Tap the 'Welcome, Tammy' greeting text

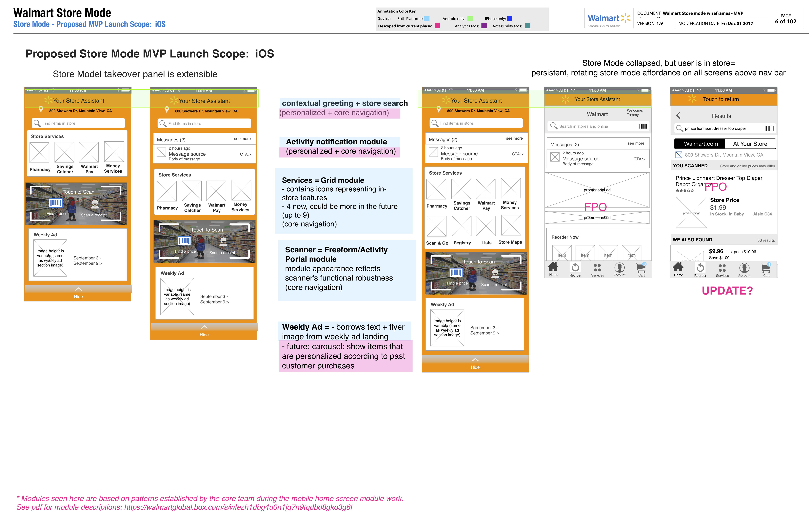635,113
